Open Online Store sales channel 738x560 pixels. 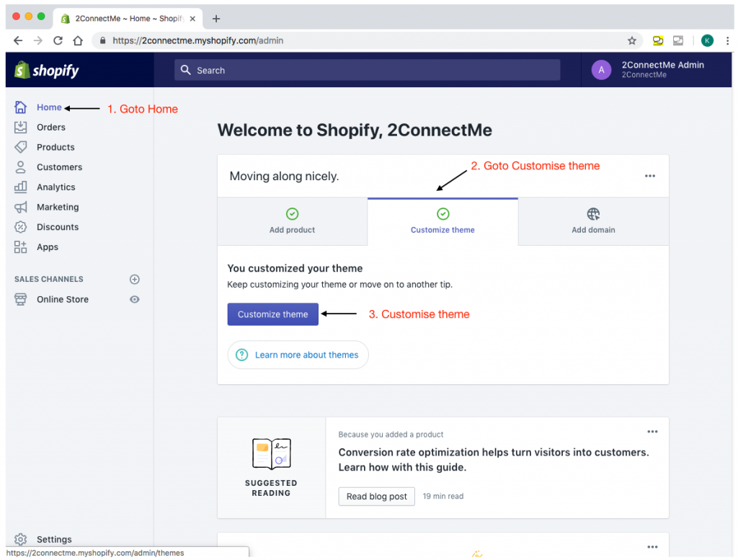coord(63,299)
